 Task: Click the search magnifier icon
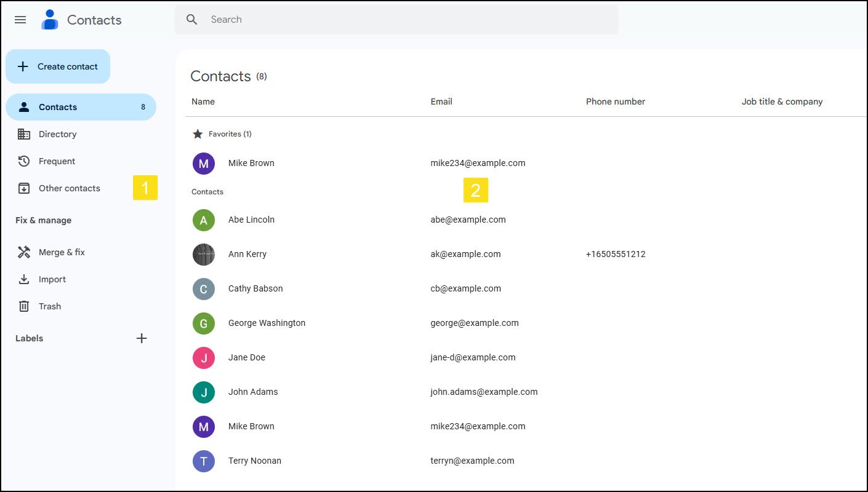(x=192, y=20)
